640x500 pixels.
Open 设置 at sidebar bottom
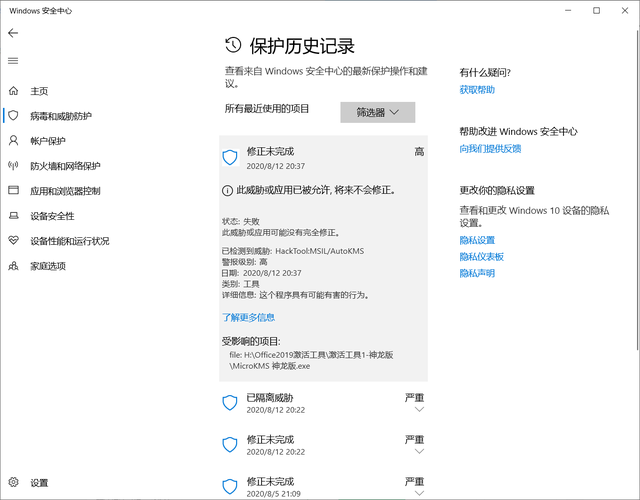[x=39, y=483]
